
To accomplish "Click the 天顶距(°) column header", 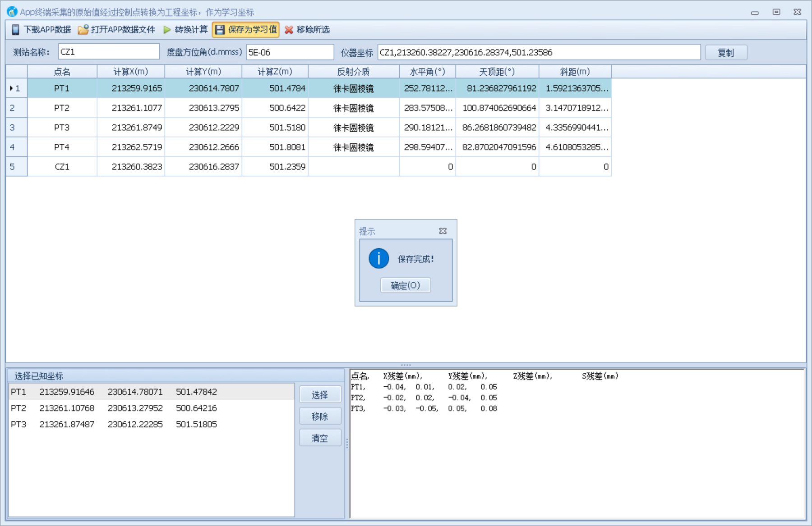I will click(x=497, y=72).
